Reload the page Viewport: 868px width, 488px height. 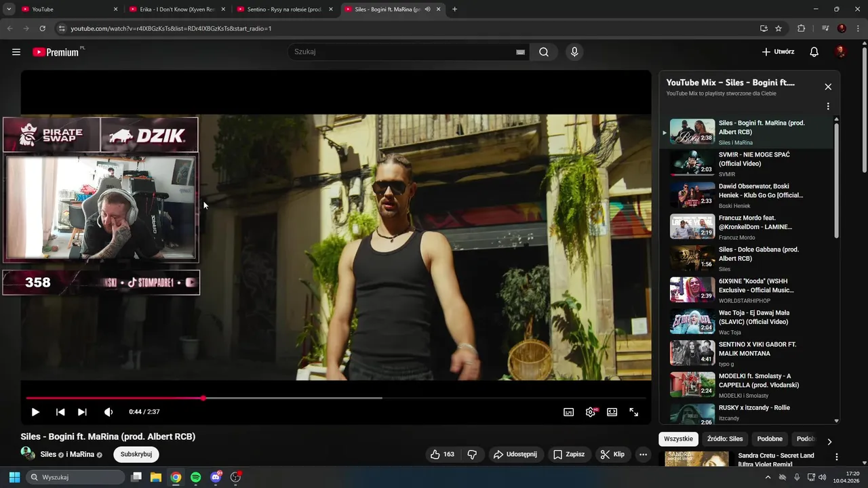42,28
